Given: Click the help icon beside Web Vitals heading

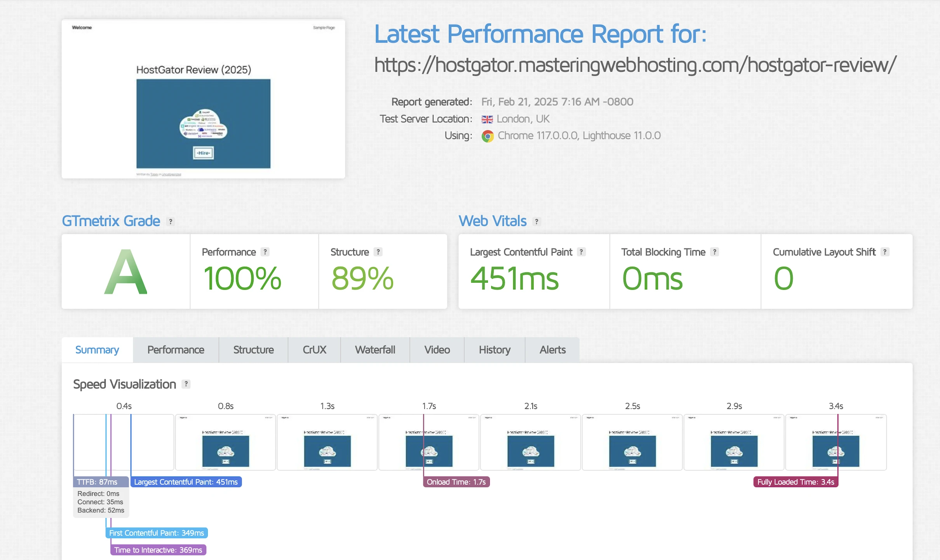Looking at the screenshot, I should click(536, 221).
